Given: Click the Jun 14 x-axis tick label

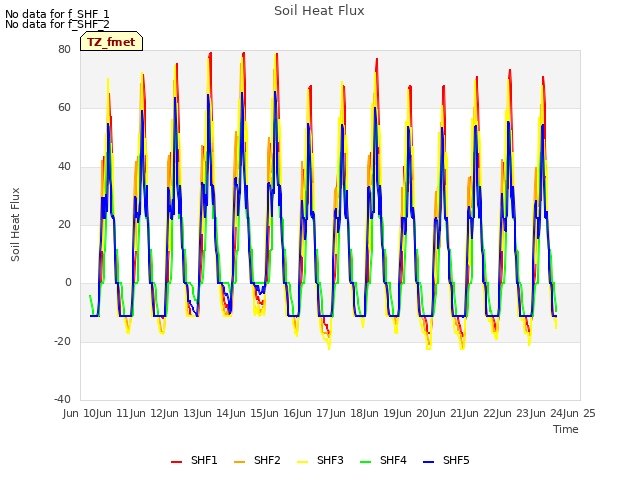Looking at the screenshot, I should point(214,413).
